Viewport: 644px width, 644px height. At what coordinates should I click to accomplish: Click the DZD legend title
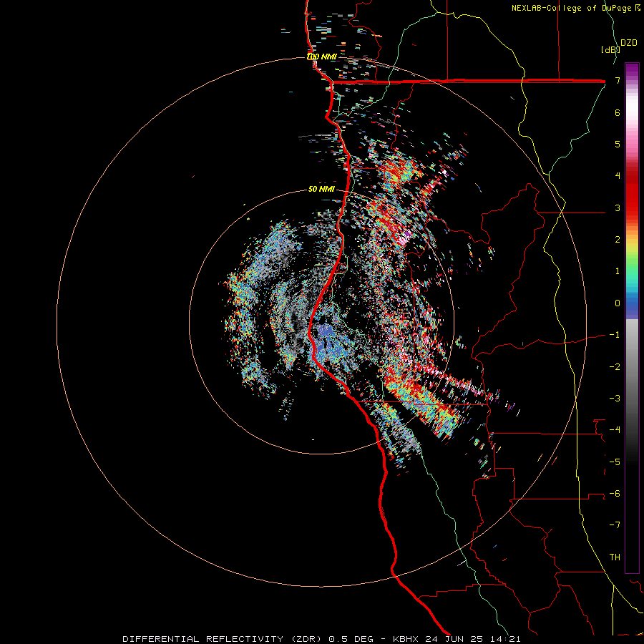[629, 43]
